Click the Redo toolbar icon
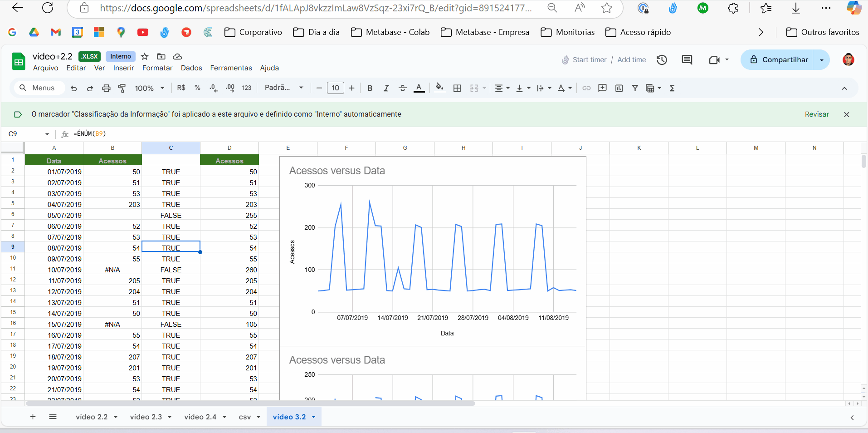Image resolution: width=868 pixels, height=433 pixels. [90, 88]
